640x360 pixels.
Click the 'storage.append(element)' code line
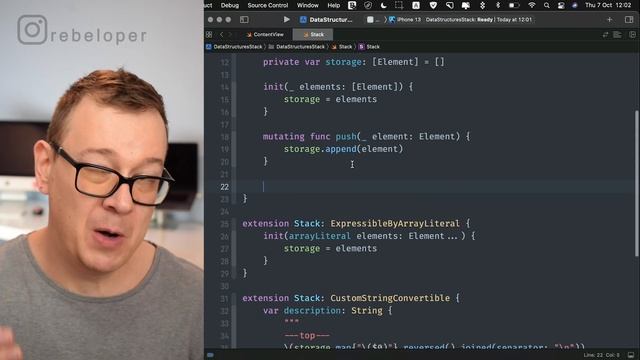pos(343,149)
